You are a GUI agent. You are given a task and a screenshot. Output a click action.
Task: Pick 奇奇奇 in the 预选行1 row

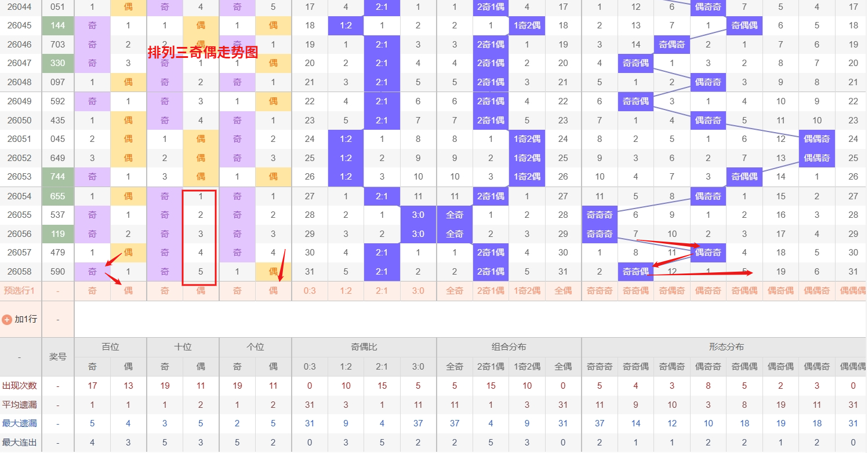(x=600, y=291)
